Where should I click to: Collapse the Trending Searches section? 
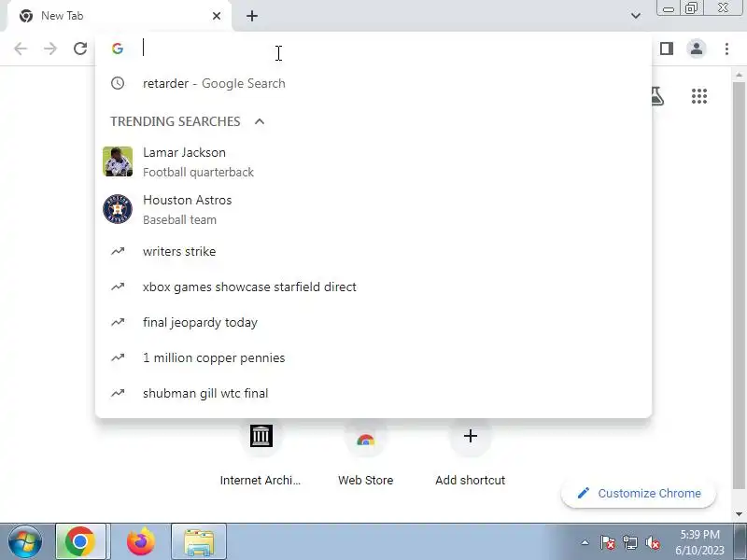coord(260,121)
